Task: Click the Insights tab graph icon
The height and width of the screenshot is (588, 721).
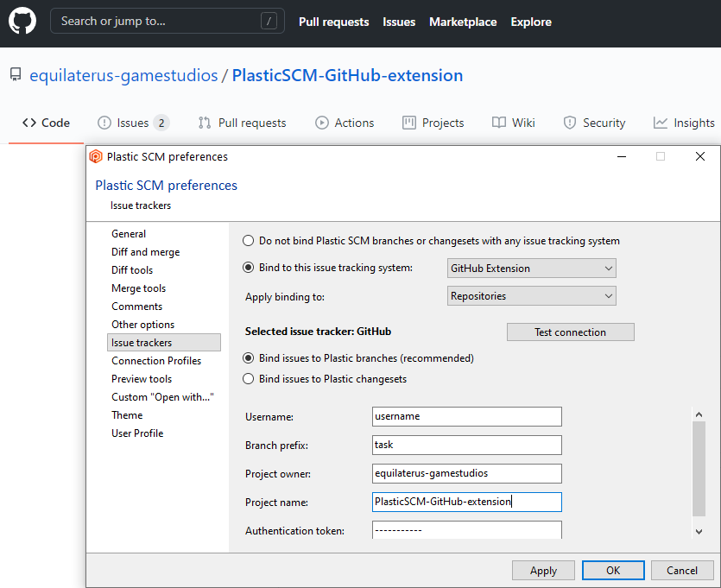Action: [x=661, y=123]
